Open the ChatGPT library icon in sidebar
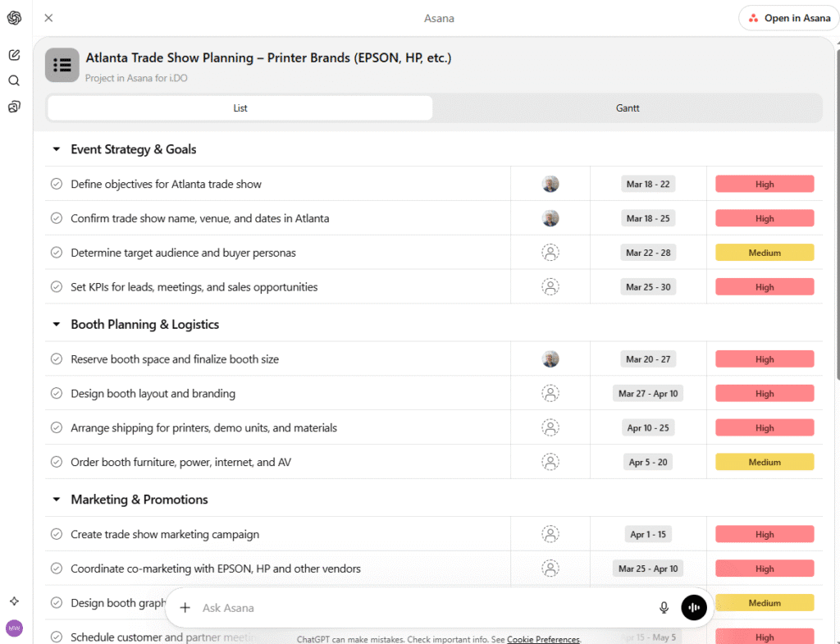The height and width of the screenshot is (644, 840). click(x=13, y=107)
